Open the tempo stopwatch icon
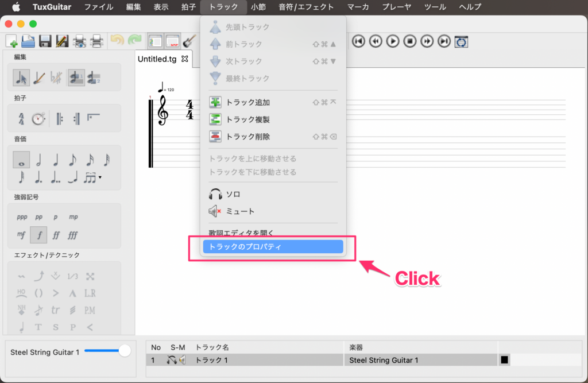Viewport: 588px width, 383px height. point(38,119)
